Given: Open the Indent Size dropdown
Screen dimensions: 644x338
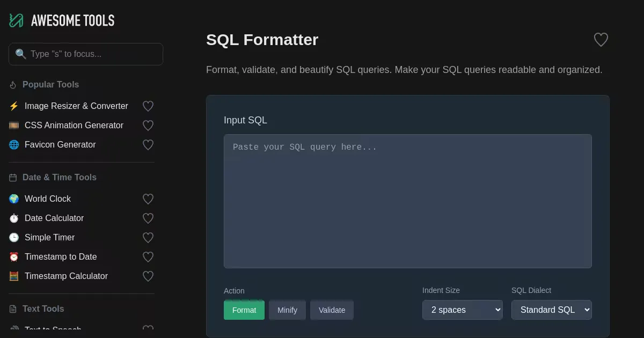Looking at the screenshot, I should 462,310.
